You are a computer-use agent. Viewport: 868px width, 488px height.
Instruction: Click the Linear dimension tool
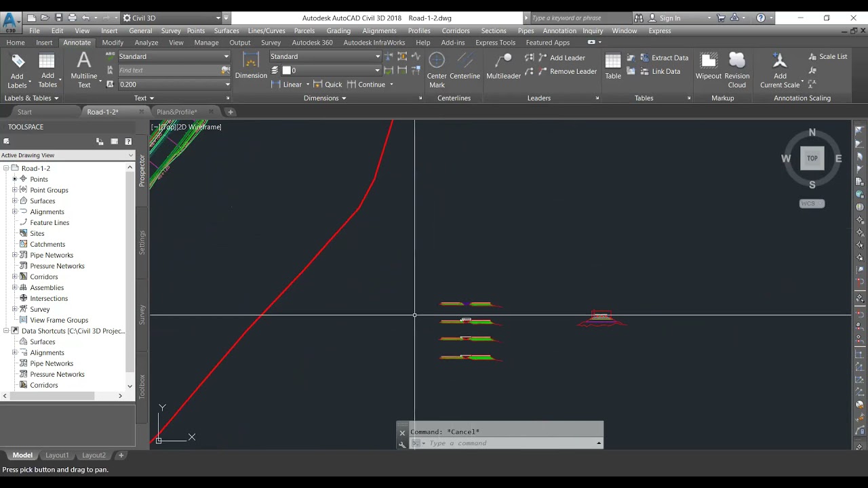click(x=287, y=84)
